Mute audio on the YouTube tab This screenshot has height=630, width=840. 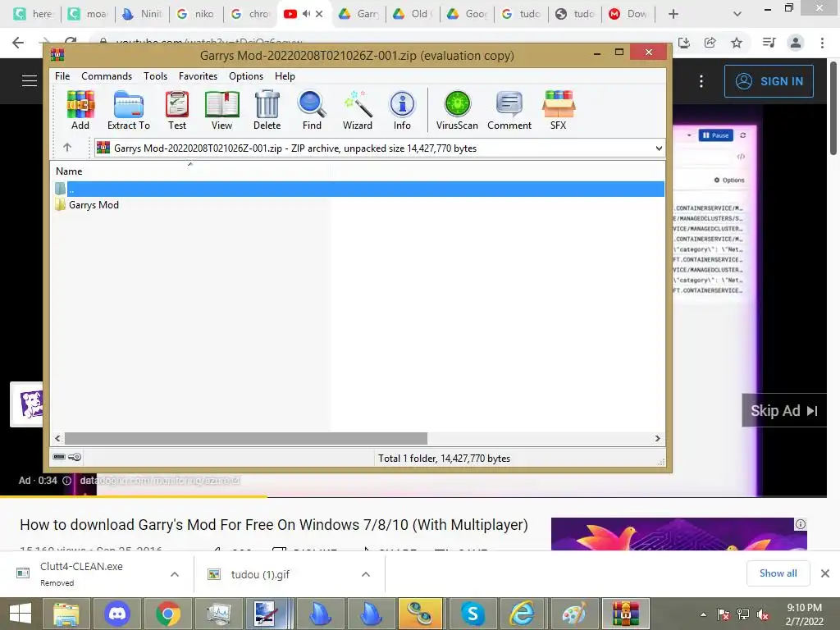click(x=306, y=14)
